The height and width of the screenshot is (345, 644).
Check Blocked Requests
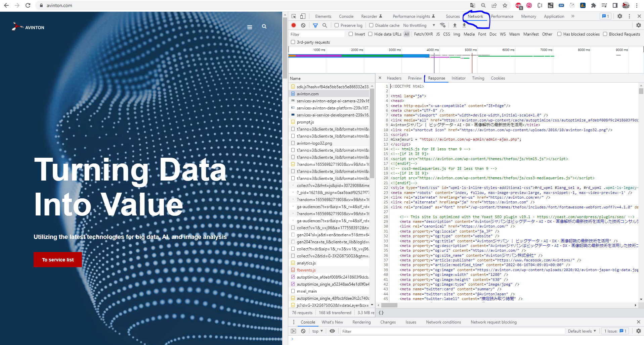(605, 34)
